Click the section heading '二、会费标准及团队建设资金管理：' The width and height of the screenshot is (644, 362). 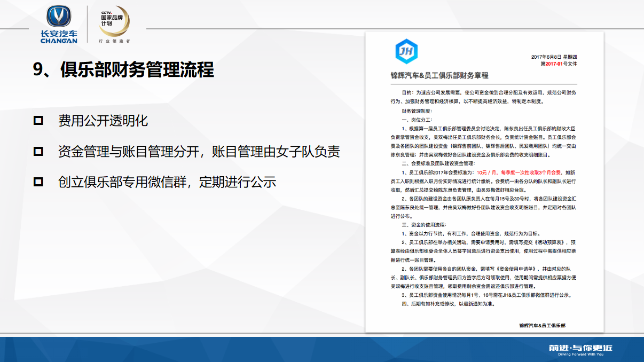click(439, 163)
